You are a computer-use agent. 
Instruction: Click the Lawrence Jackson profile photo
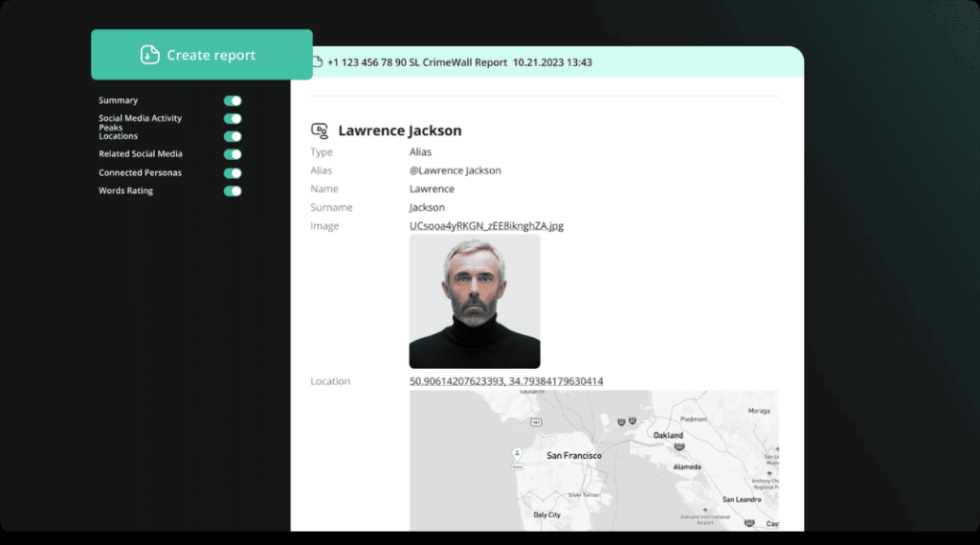(475, 302)
